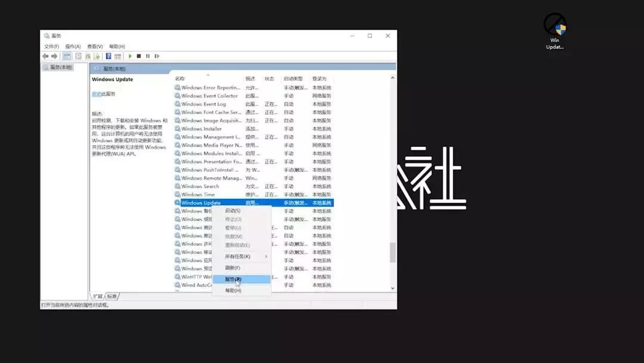This screenshot has height=363, width=644.
Task: Choose 属性(R) from the context menu
Action: [x=234, y=279]
